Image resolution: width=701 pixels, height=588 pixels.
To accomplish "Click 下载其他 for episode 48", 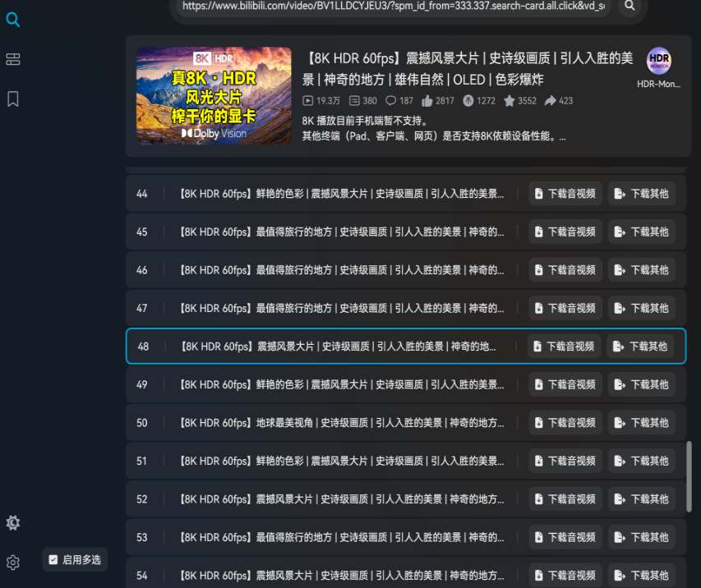I will 640,347.
